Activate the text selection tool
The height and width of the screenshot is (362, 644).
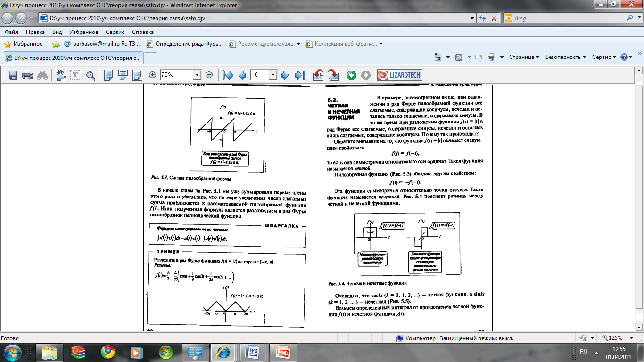[x=75, y=75]
